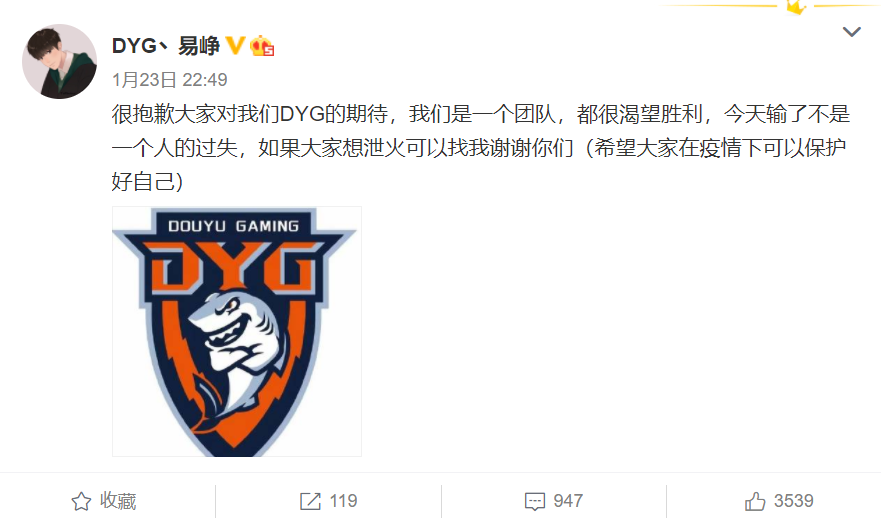Click the orange verified V badge
The image size is (881, 529).
point(235,45)
